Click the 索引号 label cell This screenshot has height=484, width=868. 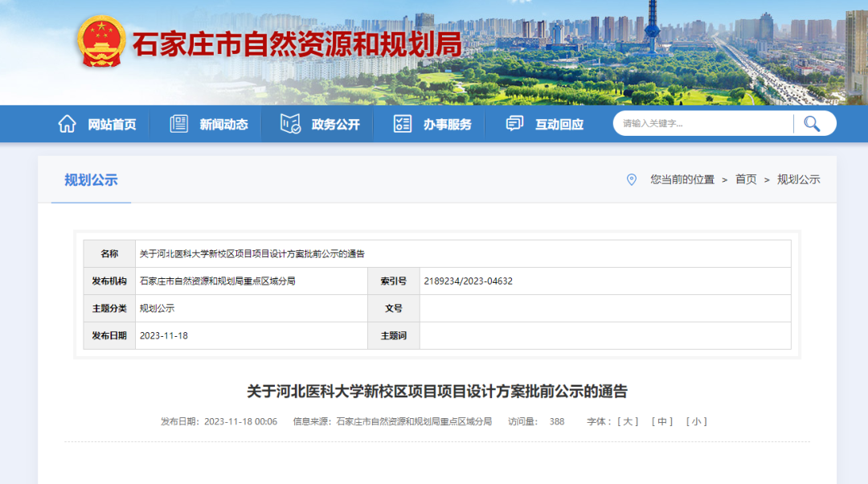point(394,281)
